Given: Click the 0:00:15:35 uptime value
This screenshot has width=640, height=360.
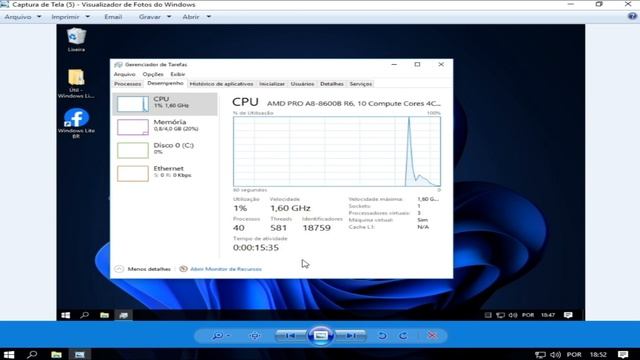Looking at the screenshot, I should pyautogui.click(x=256, y=247).
